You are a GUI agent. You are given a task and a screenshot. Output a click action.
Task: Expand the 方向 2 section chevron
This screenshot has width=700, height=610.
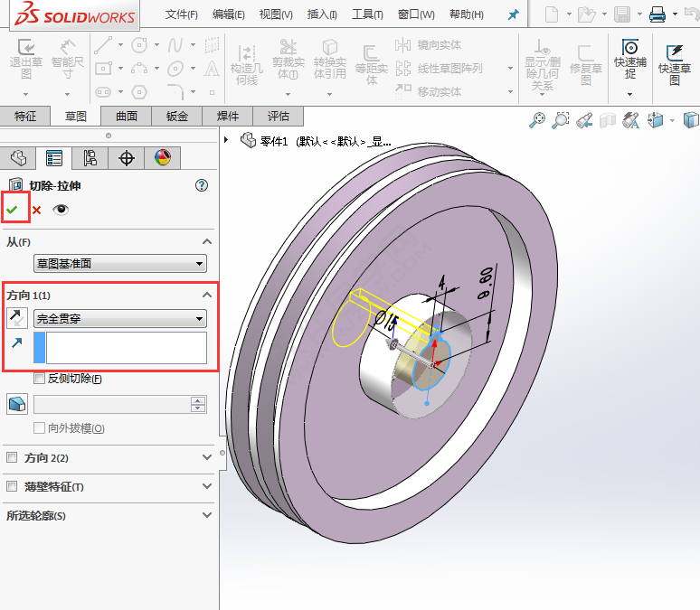[207, 457]
